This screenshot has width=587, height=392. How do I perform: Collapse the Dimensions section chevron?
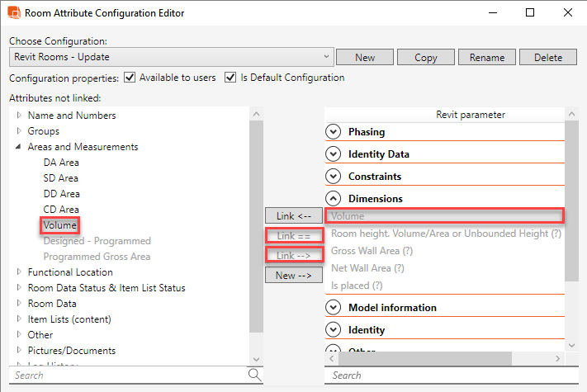click(x=334, y=199)
